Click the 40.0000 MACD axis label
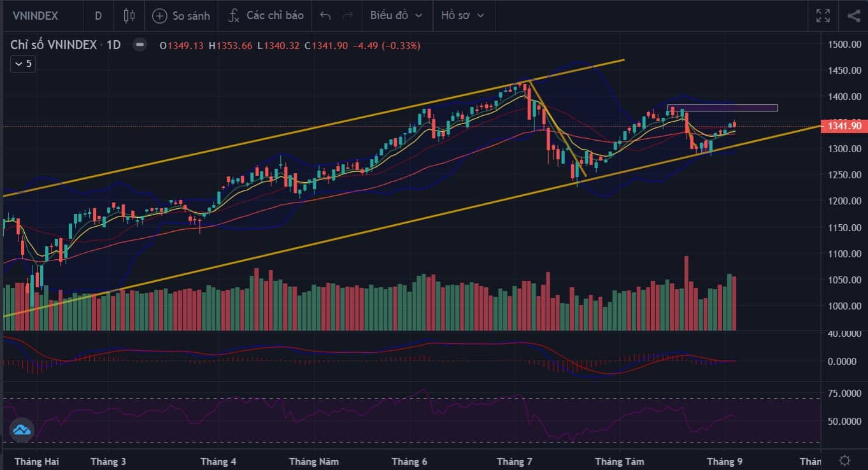Image resolution: width=868 pixels, height=470 pixels. pos(844,334)
